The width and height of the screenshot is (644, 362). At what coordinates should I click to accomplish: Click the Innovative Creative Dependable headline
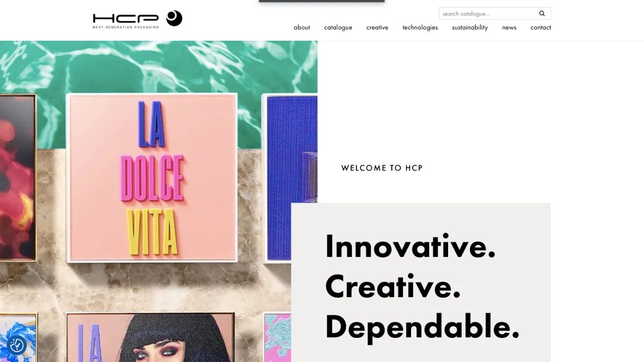tap(422, 286)
